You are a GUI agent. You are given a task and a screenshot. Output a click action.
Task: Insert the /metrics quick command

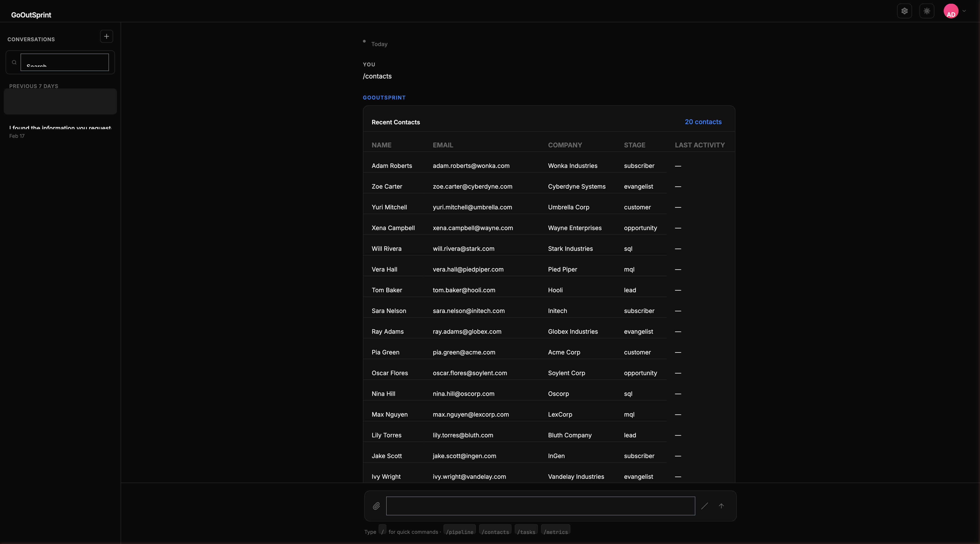pos(555,532)
